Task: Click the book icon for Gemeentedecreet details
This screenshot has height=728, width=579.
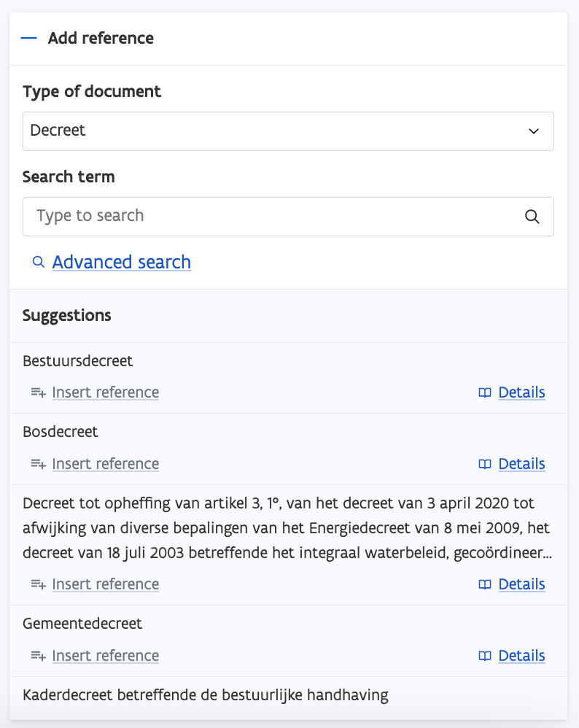Action: [x=485, y=656]
